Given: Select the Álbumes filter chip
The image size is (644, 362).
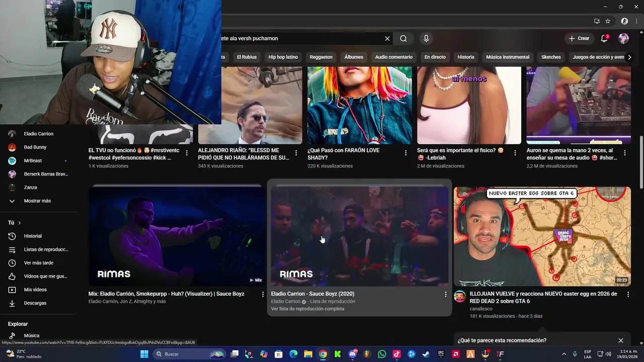Looking at the screenshot, I should pyautogui.click(x=354, y=57).
